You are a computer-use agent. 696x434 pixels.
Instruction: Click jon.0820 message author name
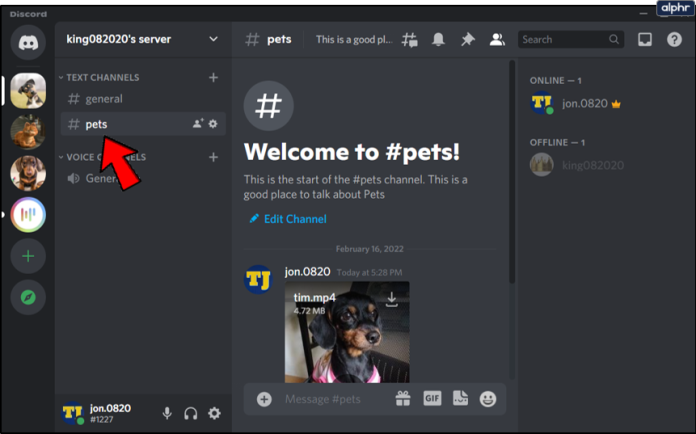click(x=307, y=272)
